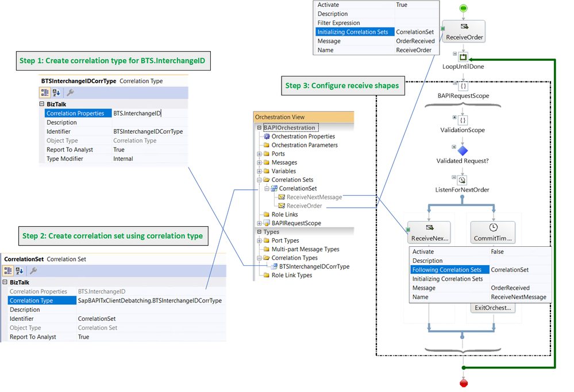Select the CommitTim... delay shape icon

pyautogui.click(x=493, y=227)
